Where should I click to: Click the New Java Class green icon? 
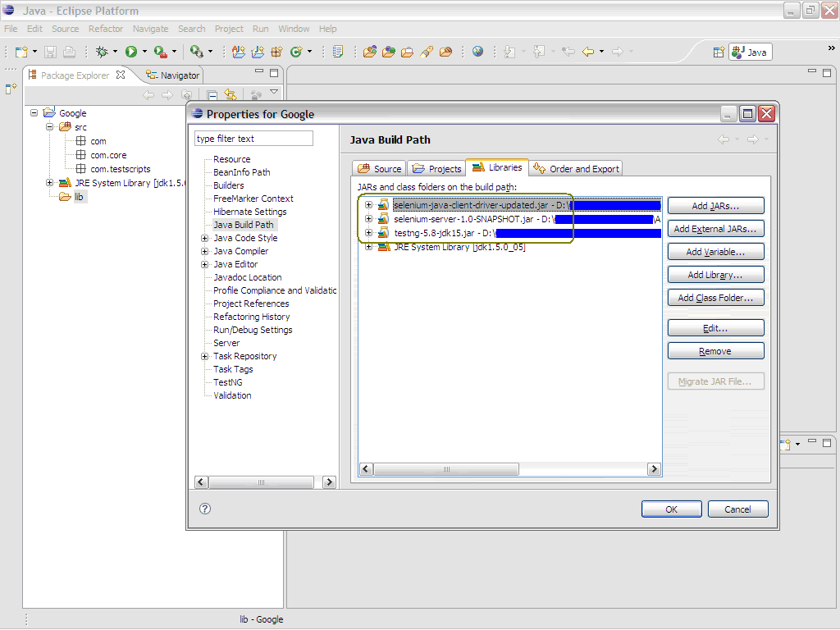[x=296, y=52]
